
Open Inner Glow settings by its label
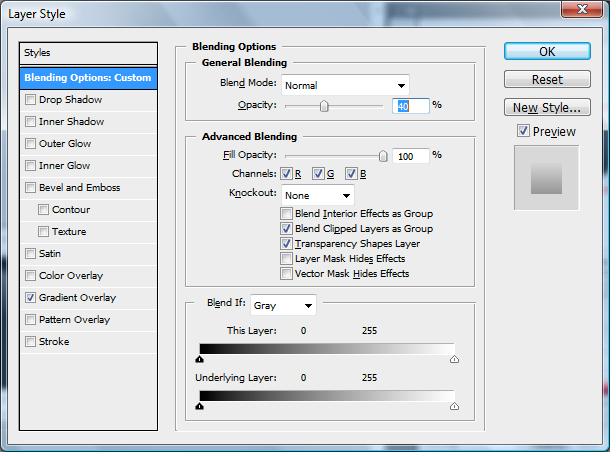pos(65,166)
